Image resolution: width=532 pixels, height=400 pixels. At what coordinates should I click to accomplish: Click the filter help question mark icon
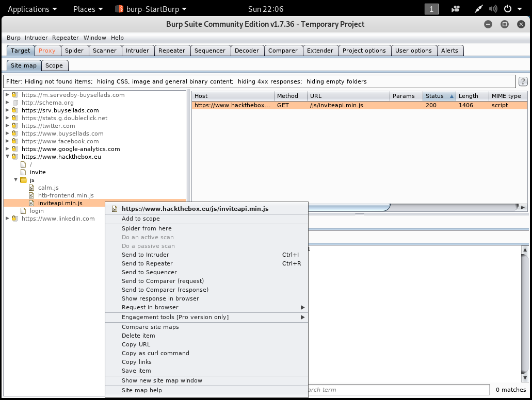click(523, 81)
